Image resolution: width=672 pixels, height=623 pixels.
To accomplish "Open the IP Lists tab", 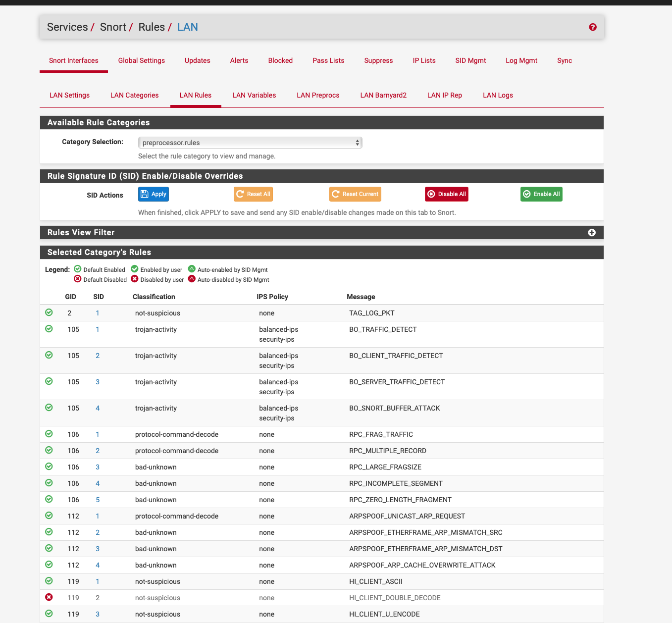I will tap(424, 60).
